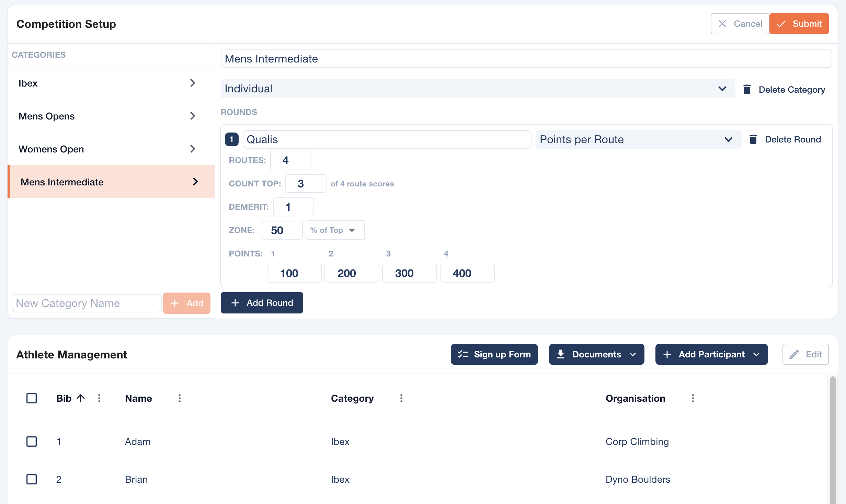
Task: Select the Ibex category
Action: click(111, 83)
